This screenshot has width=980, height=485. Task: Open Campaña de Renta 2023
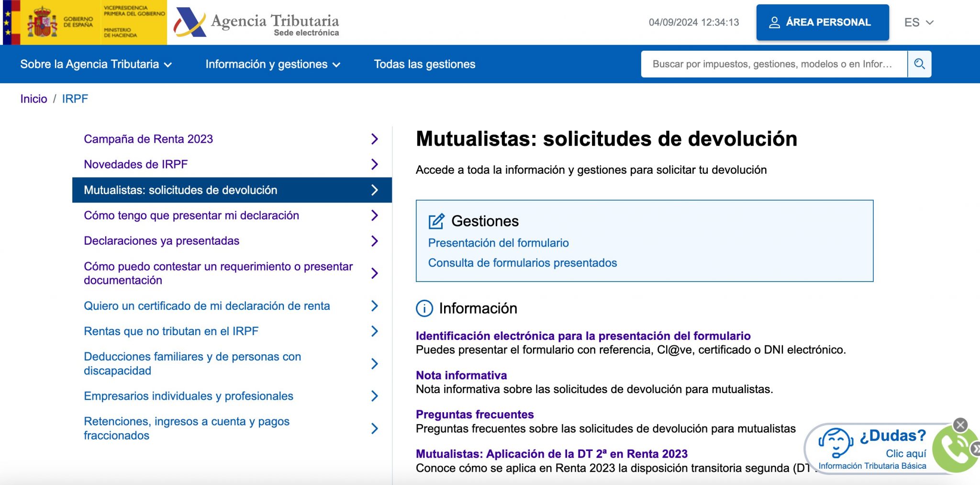148,139
